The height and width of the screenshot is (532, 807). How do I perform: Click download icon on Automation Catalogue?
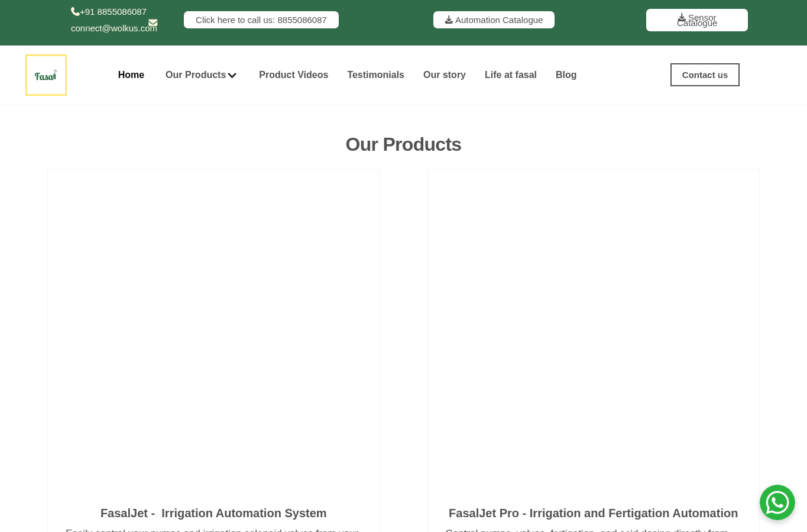449,20
